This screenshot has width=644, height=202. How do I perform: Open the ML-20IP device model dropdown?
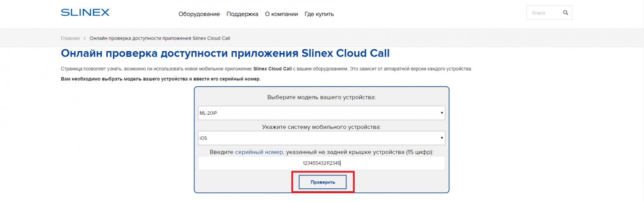pos(322,113)
